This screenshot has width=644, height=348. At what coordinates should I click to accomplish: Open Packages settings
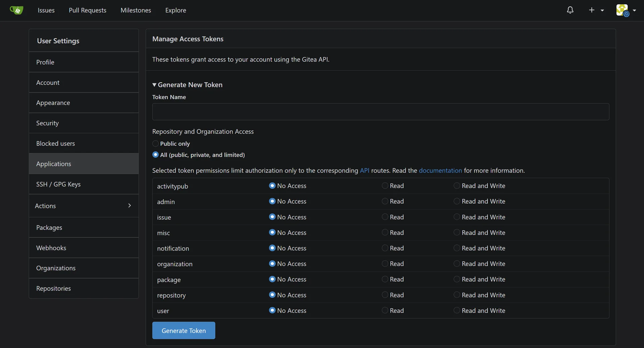point(84,228)
